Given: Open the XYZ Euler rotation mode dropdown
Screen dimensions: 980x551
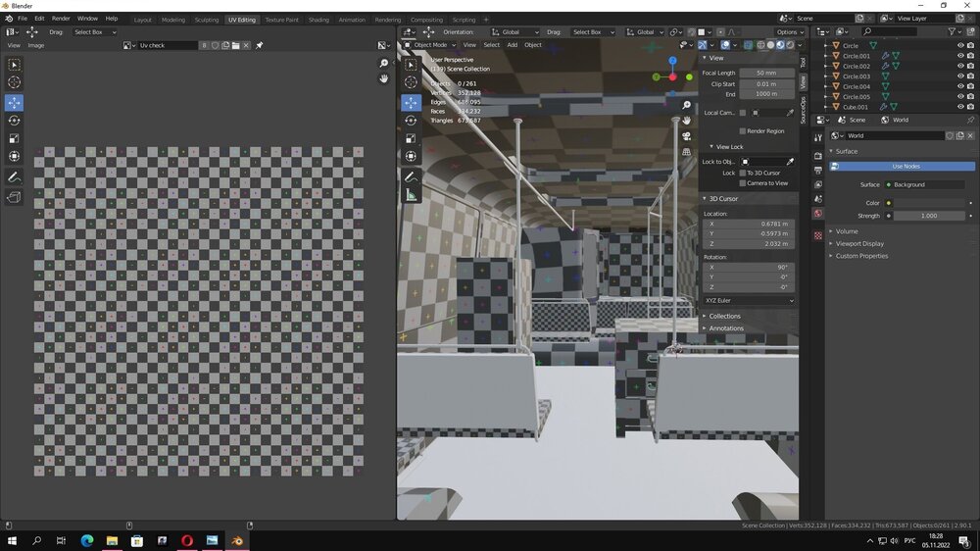Looking at the screenshot, I should (x=749, y=300).
